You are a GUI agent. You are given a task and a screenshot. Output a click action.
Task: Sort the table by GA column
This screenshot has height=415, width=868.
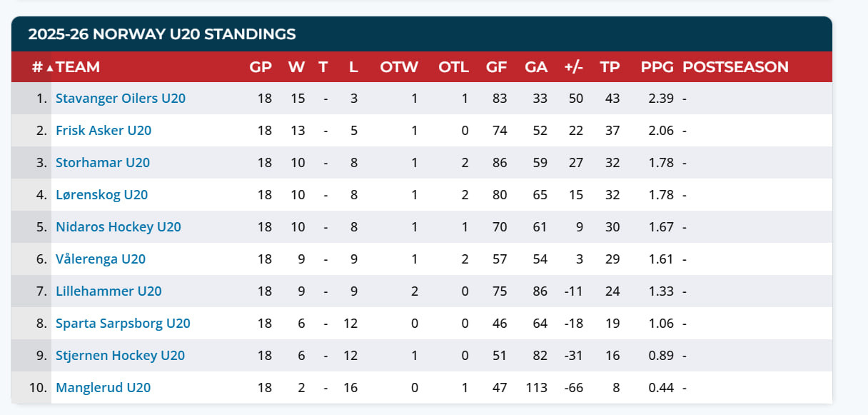536,67
